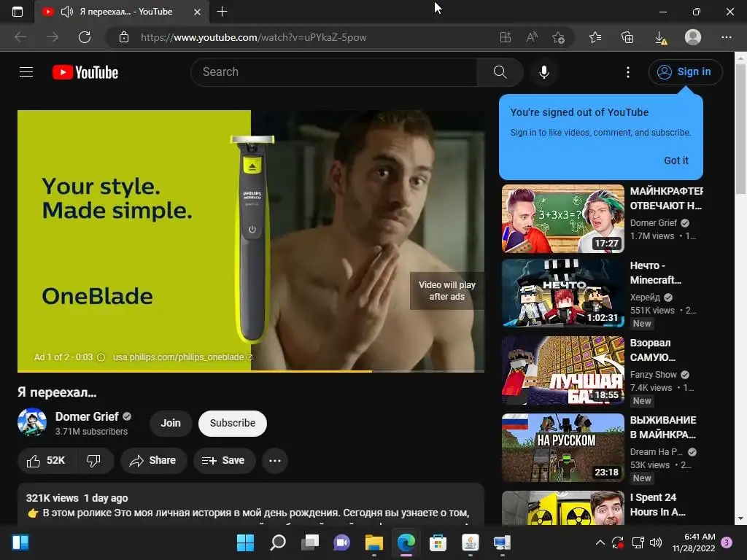Focus the YouTube Search field
Image resolution: width=747 pixels, height=560 pixels.
[x=334, y=72]
